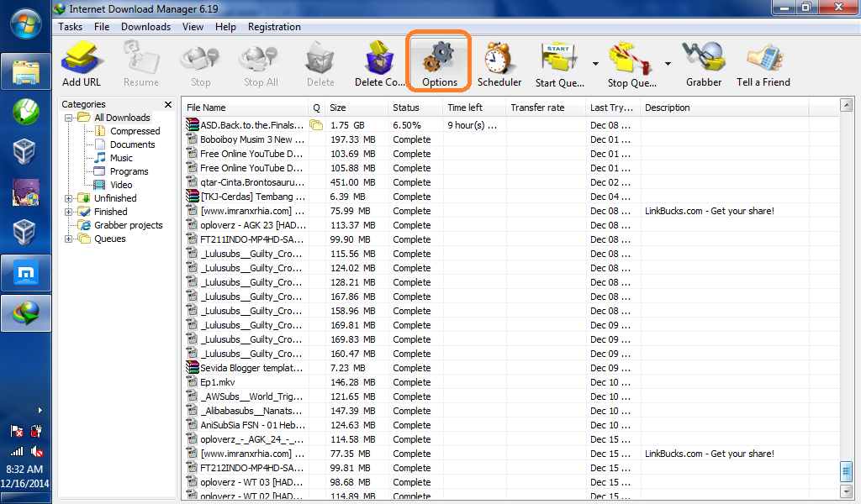
Task: Click the scroll up arrow of download list
Action: point(846,105)
